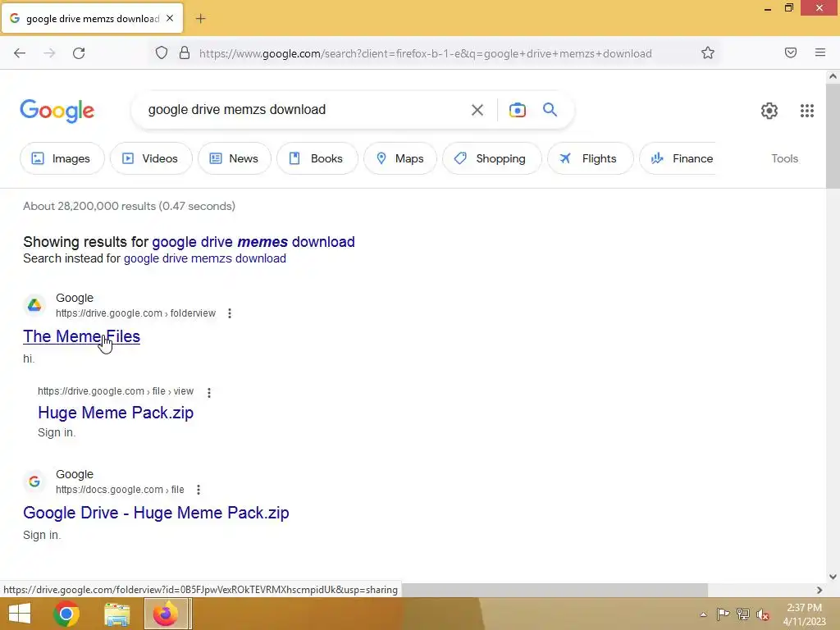Open the search Tools options

[784, 158]
